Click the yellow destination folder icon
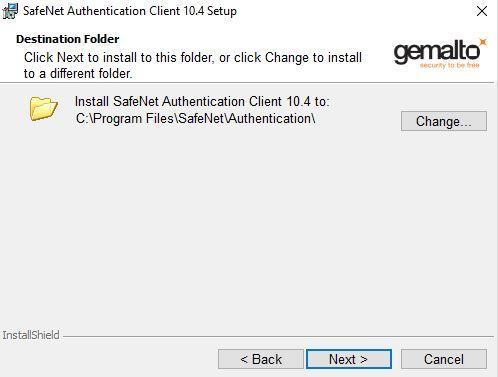The width and height of the screenshot is (498, 377). click(x=44, y=108)
